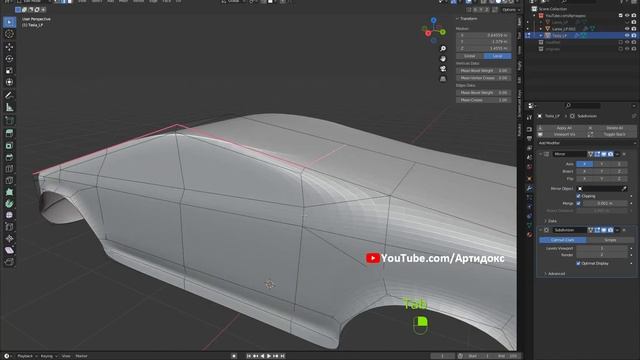Enable Clipping checkbox in Mirror modifier
The width and height of the screenshot is (640, 360).
(578, 196)
